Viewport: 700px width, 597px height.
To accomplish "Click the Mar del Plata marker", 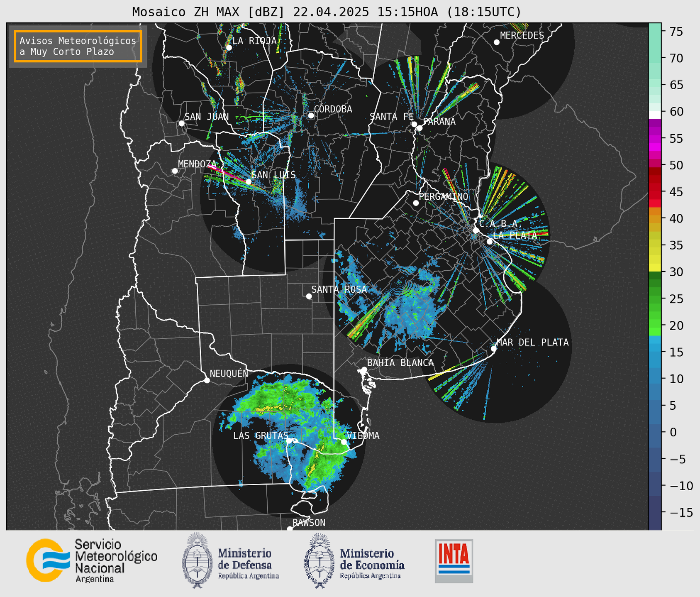I will click(x=494, y=348).
